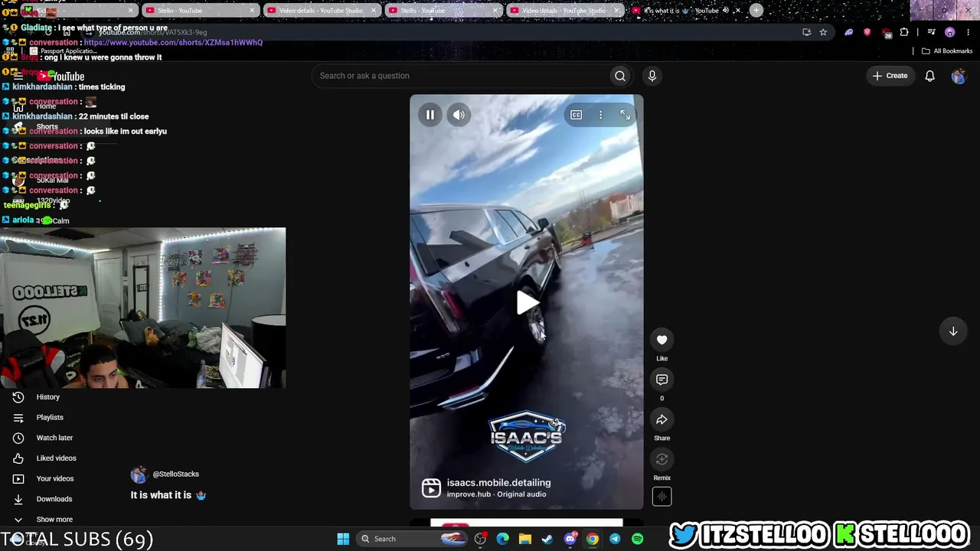Open Discord from the taskbar
Screen dimensions: 980x551
click(570, 539)
